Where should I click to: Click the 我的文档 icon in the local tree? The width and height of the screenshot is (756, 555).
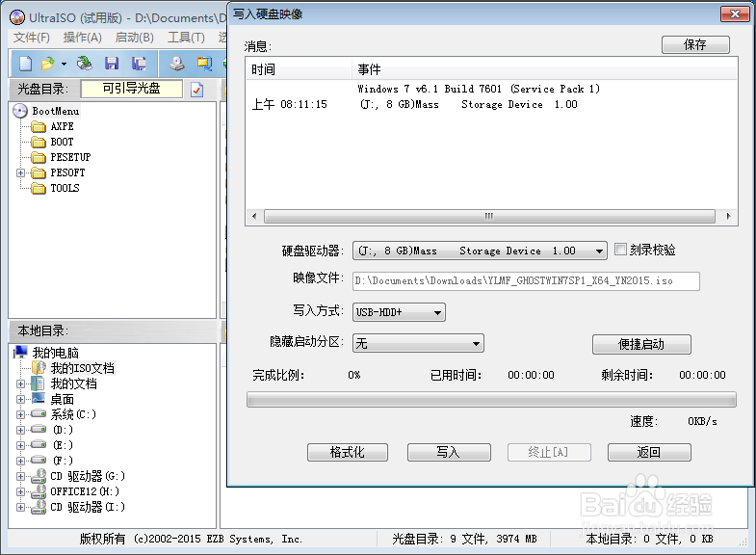pos(39,383)
